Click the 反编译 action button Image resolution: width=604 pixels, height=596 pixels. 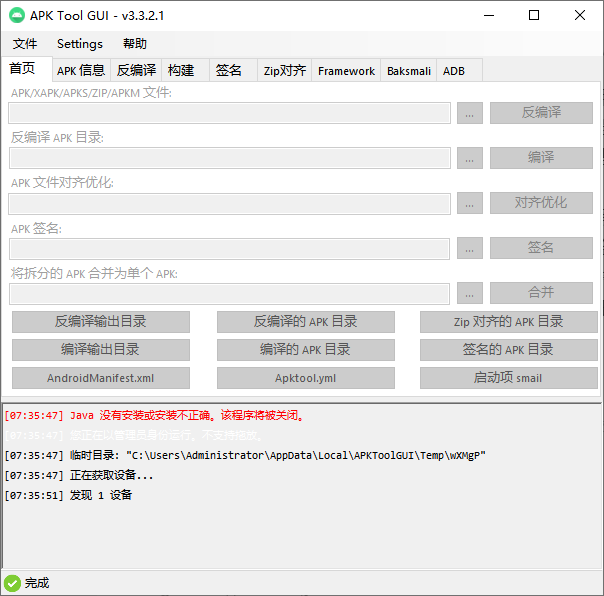pyautogui.click(x=541, y=113)
